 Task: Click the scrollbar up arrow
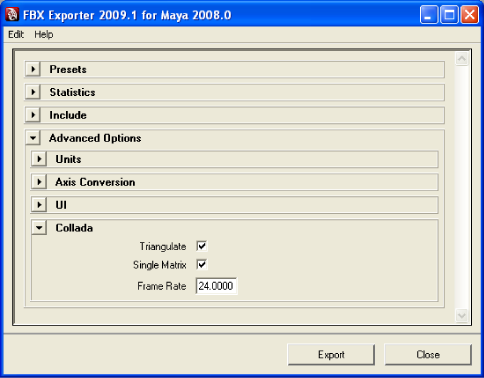(x=462, y=59)
